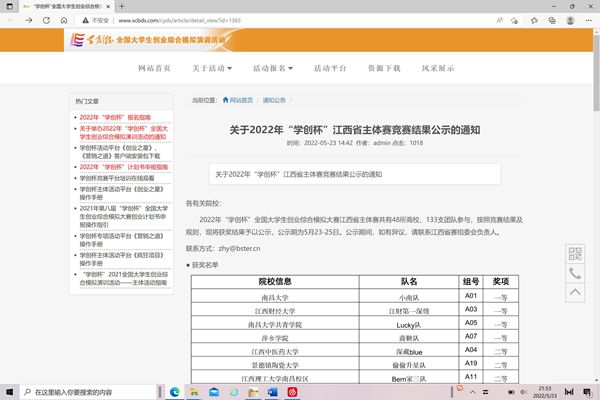Open 学创杯主体活动平台《创业之星》操作手册
600x400 pixels.
[x=122, y=193]
